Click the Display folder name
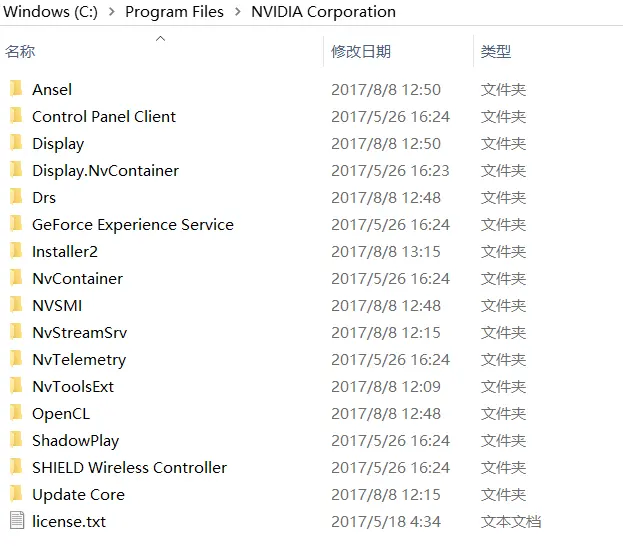623x546 pixels. pyautogui.click(x=58, y=144)
